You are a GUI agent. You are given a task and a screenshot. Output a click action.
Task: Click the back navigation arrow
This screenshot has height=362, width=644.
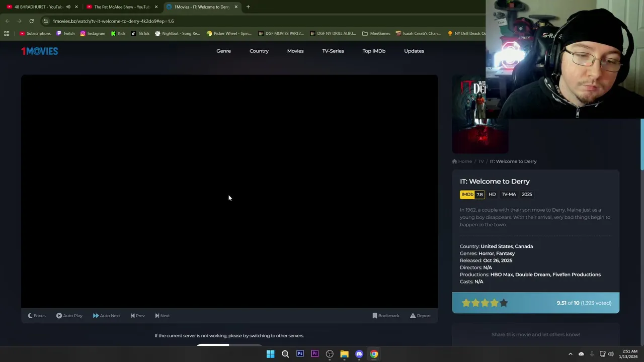pos(7,21)
